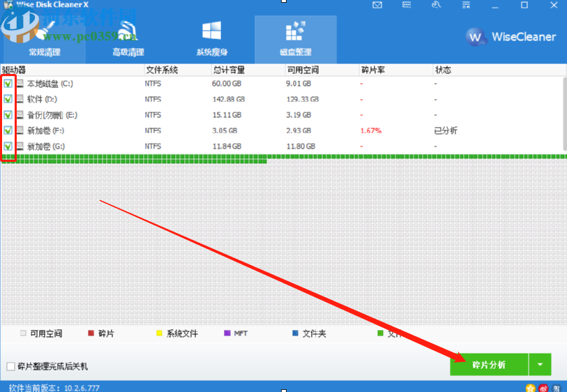Switch to the 常规清理 tab
The height and width of the screenshot is (392, 567).
point(45,40)
